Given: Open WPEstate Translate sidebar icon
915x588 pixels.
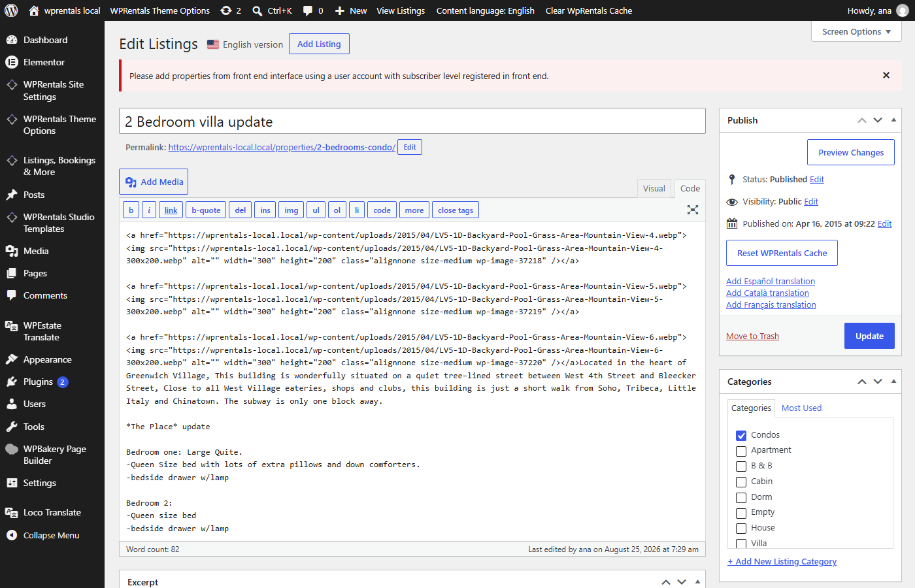Looking at the screenshot, I should pyautogui.click(x=12, y=325).
